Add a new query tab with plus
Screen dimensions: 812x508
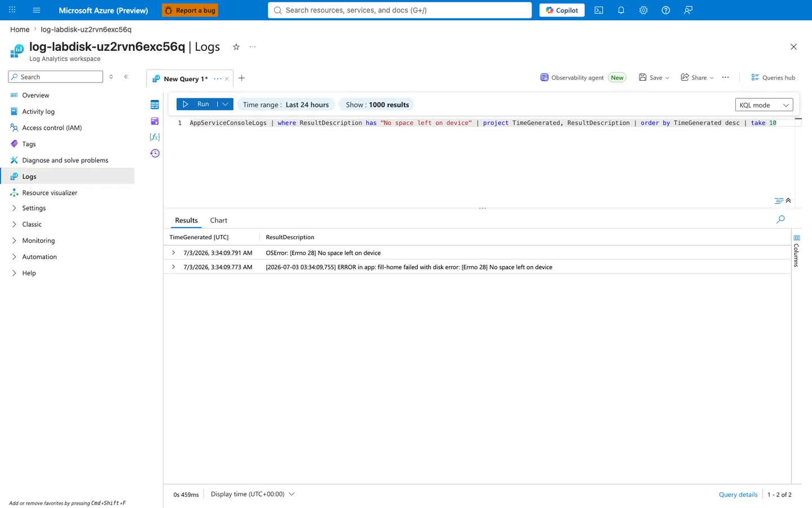point(242,78)
